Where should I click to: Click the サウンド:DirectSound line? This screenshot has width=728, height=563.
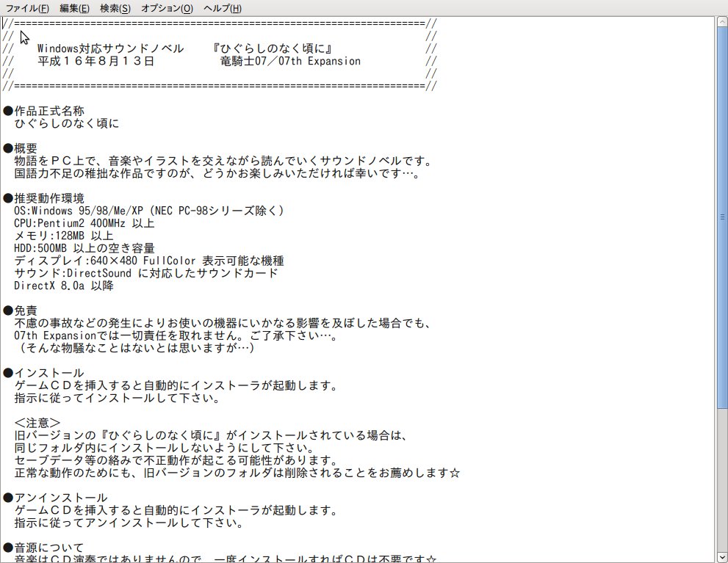tap(146, 273)
